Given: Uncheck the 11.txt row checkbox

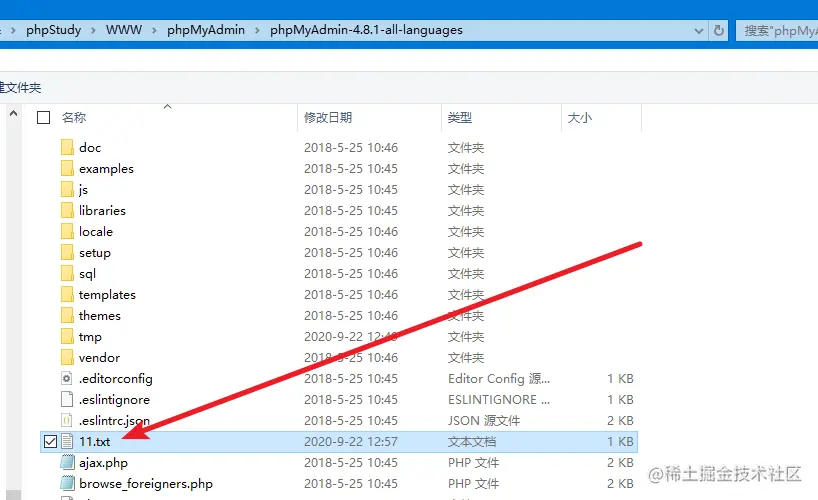Looking at the screenshot, I should pos(50,442).
